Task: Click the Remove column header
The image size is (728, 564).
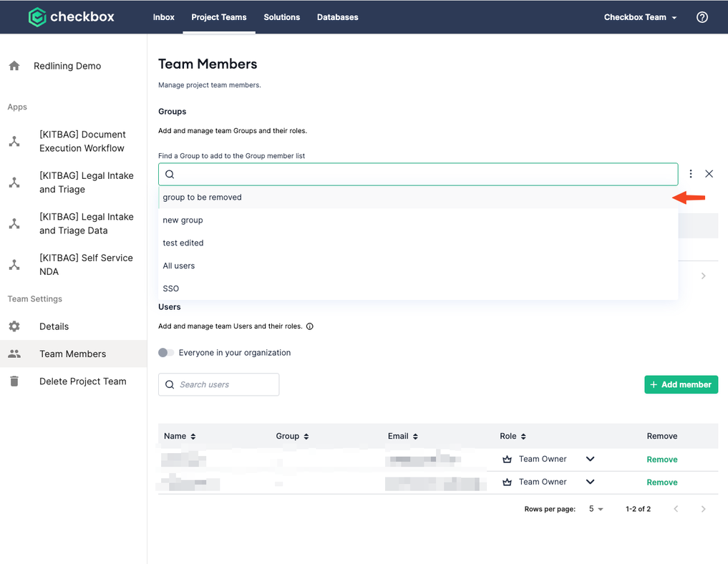Action: pos(662,437)
